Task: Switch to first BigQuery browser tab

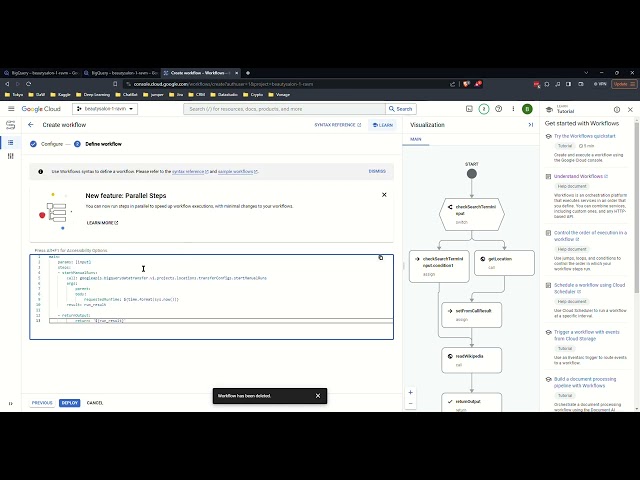Action: tap(41, 73)
